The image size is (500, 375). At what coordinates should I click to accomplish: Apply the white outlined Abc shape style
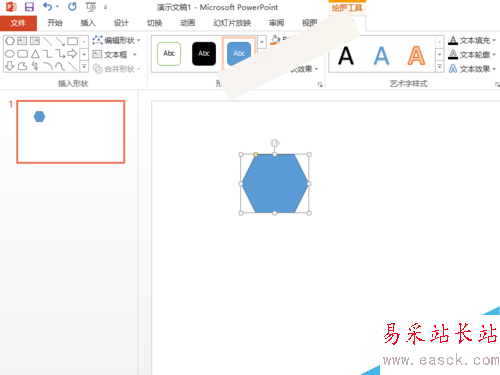169,53
